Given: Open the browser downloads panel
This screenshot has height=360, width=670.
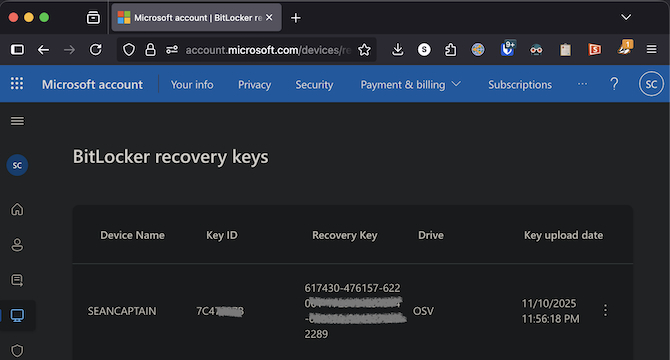Looking at the screenshot, I should tap(397, 50).
